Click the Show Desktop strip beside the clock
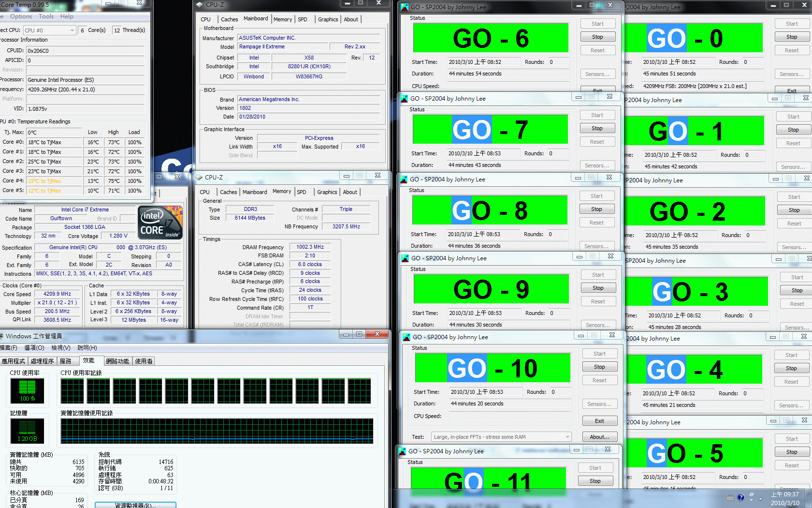 click(808, 499)
